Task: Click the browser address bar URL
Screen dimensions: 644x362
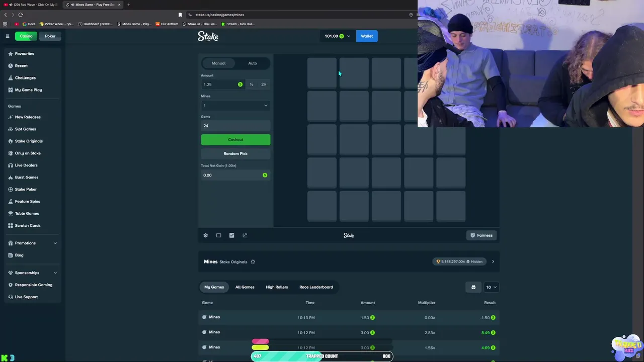Action: [x=219, y=15]
